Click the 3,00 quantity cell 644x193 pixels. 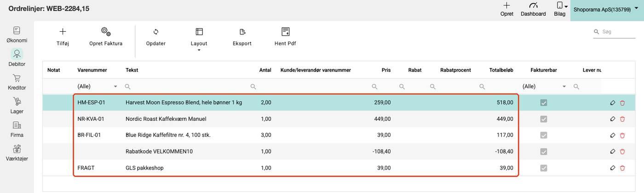tap(266, 135)
